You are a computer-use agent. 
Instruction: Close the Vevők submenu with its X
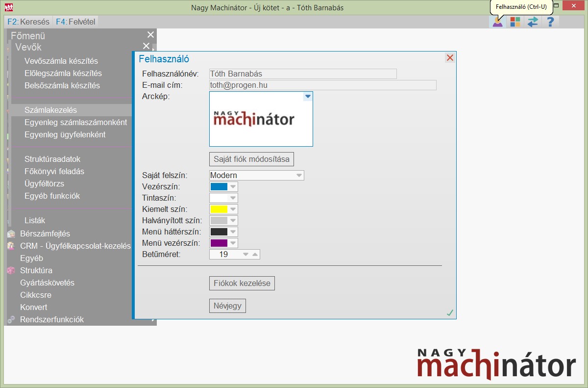point(146,46)
